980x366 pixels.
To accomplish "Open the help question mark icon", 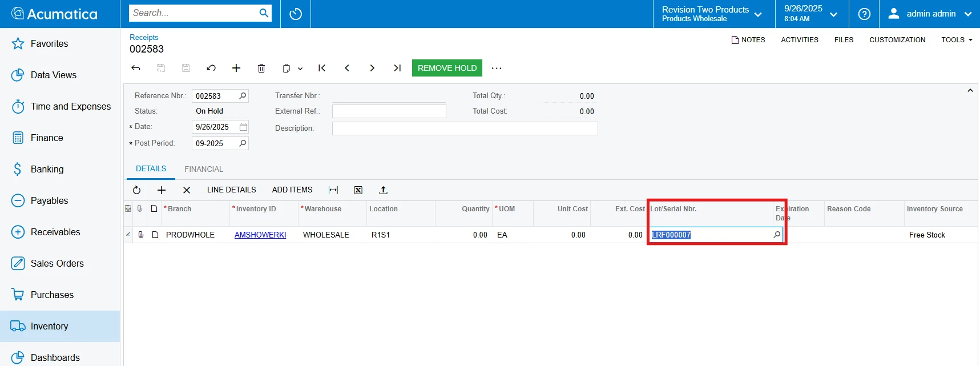I will [x=864, y=14].
